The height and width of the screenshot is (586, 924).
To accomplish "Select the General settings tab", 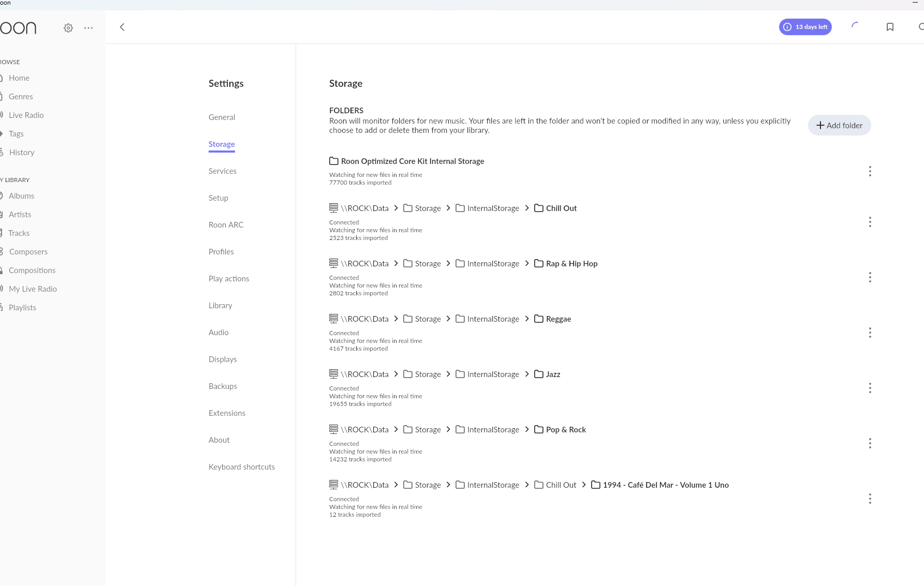I will click(x=222, y=117).
